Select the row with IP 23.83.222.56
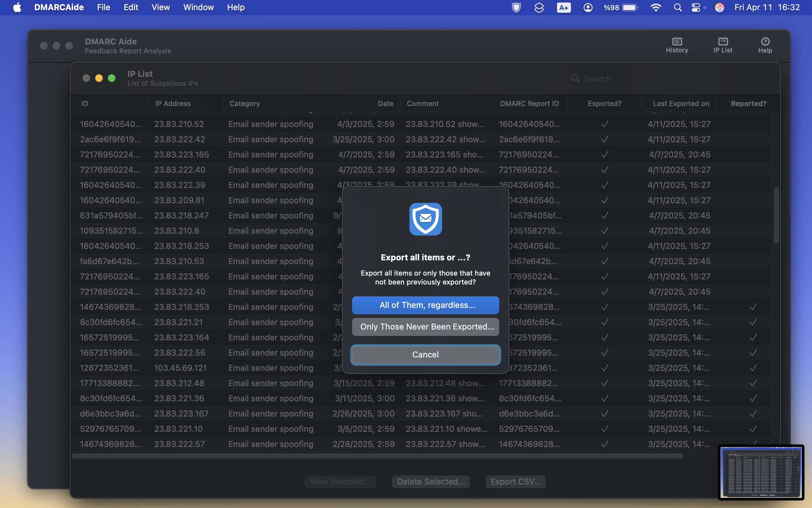This screenshot has height=508, width=812. click(421, 353)
